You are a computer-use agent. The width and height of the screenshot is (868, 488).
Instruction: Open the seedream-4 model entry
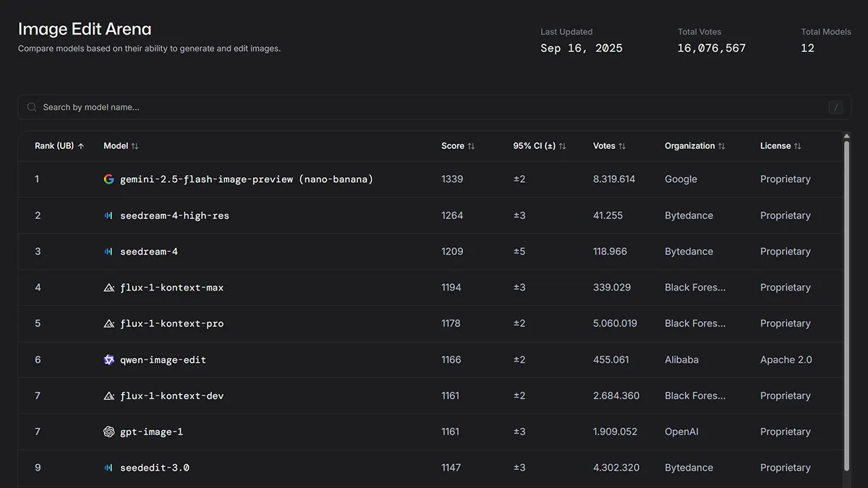pos(149,252)
